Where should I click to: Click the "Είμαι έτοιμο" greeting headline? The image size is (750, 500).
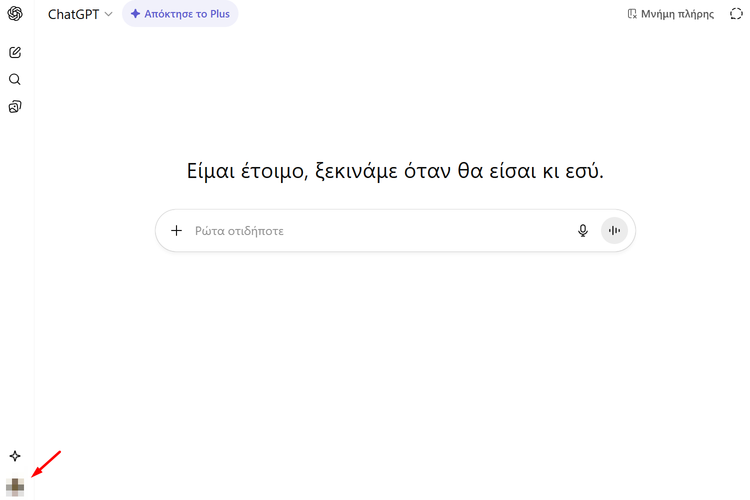[x=395, y=170]
